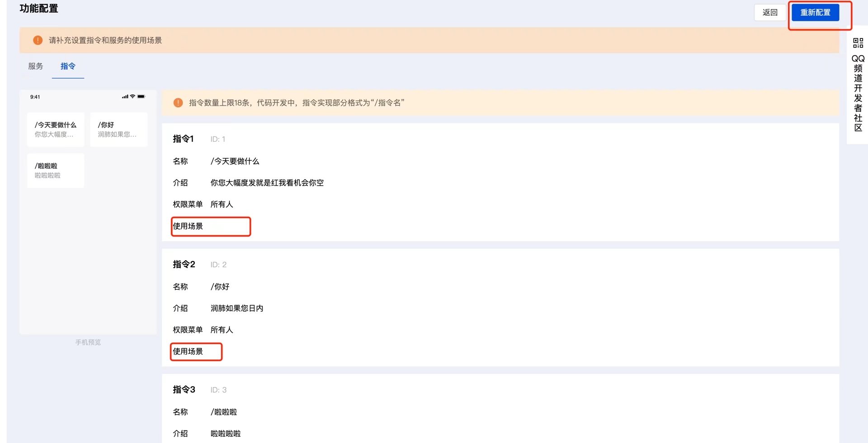Click the signal bars icon in phone preview
Viewport: 868px width, 443px height.
click(x=125, y=97)
